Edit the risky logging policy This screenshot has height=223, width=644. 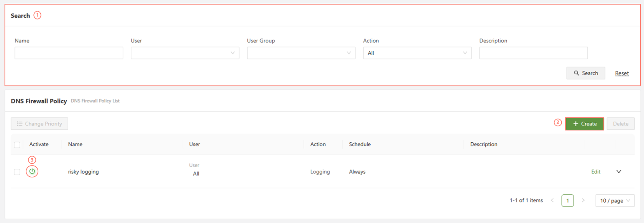(x=596, y=172)
